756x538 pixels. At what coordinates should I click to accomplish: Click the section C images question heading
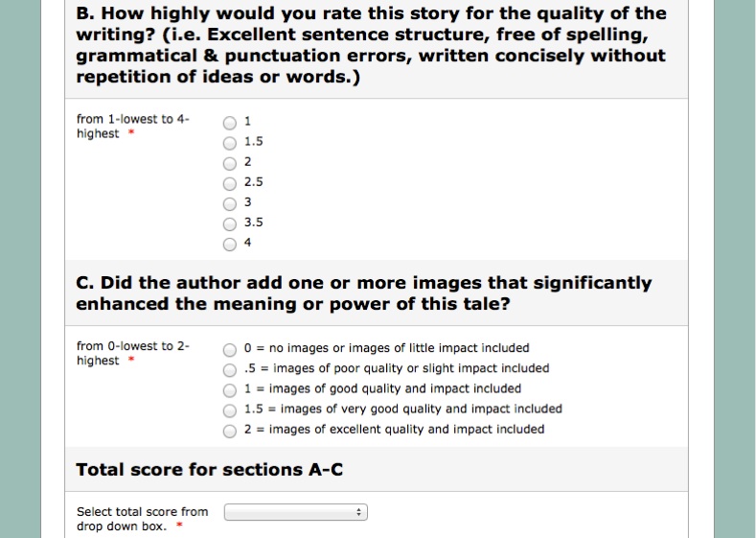(x=364, y=292)
